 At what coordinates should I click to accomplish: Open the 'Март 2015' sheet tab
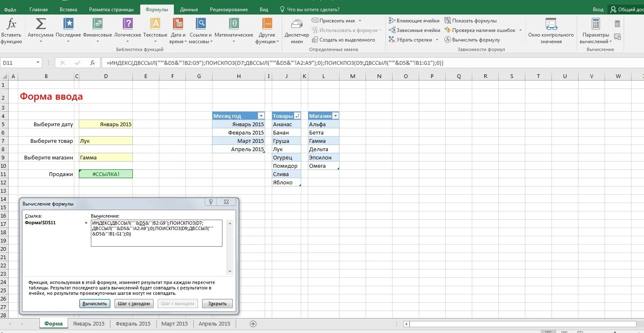(175, 324)
